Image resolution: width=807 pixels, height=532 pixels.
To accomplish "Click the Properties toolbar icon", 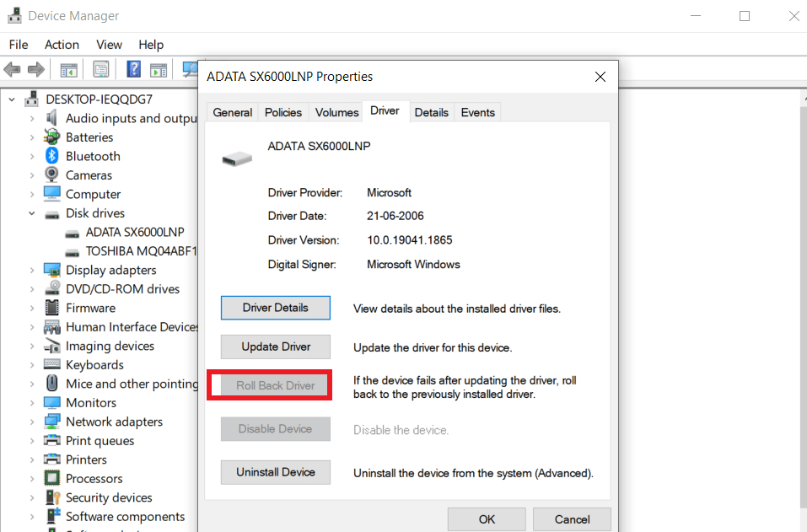I will point(101,69).
